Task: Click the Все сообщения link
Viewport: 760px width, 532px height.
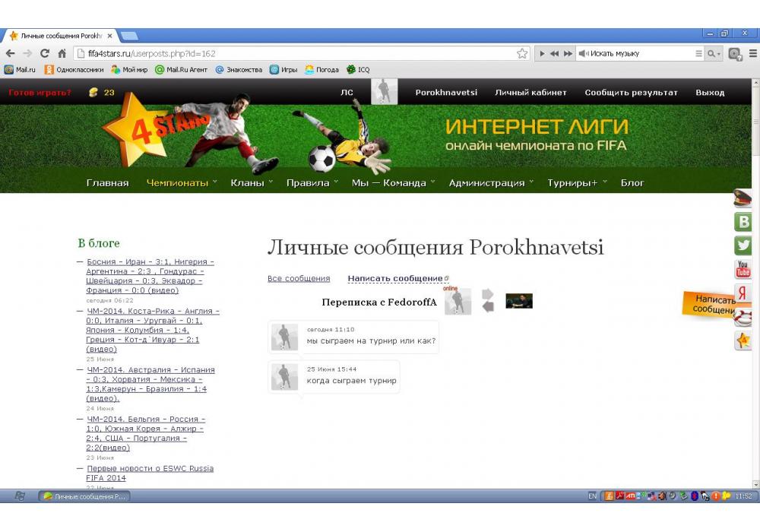Action: pyautogui.click(x=299, y=279)
